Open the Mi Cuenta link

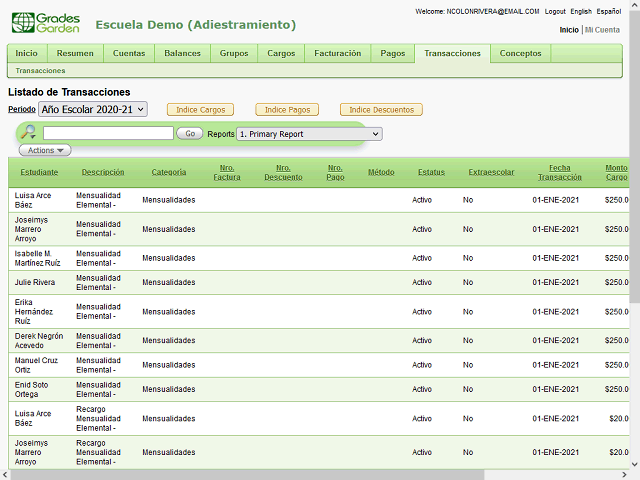point(602,30)
